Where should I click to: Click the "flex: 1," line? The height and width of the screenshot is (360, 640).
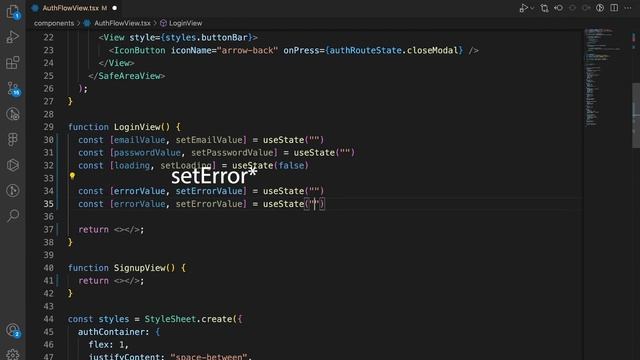coord(109,344)
